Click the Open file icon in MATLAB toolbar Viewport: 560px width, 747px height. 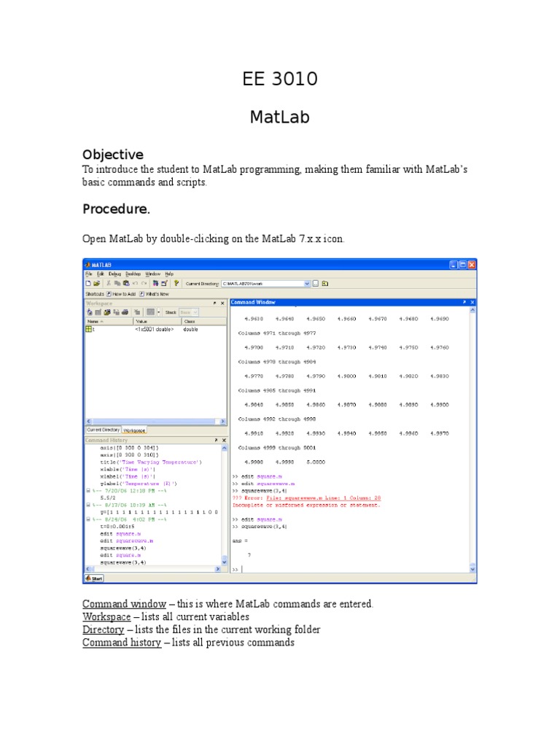tap(97, 284)
